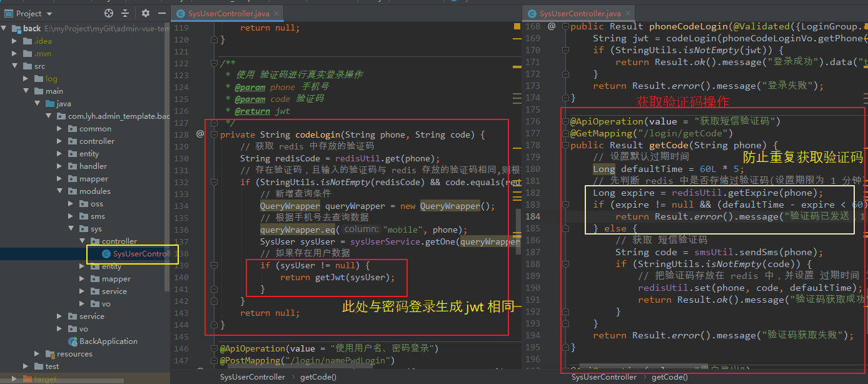868x384 pixels.
Task: Toggle the fold end marker at line 120
Action: click(x=214, y=39)
